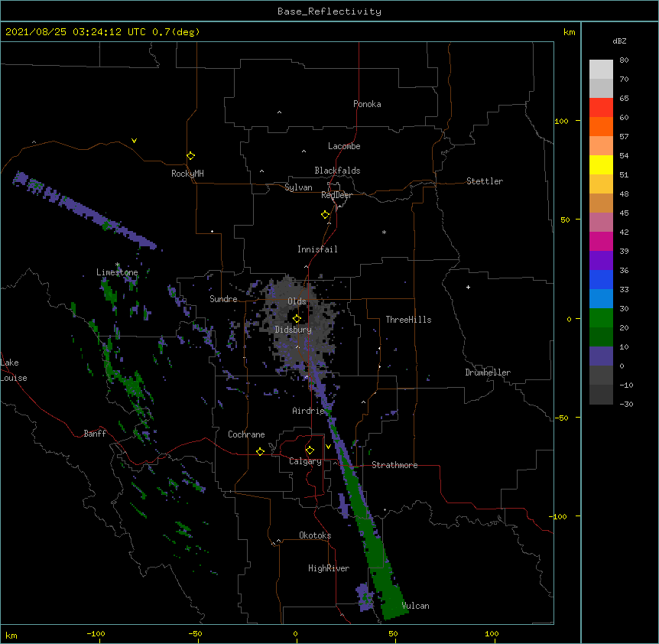Viewport: 659px width, 644px height.
Task: Select the violet 39 dBZ legend swatch
Action: [601, 260]
